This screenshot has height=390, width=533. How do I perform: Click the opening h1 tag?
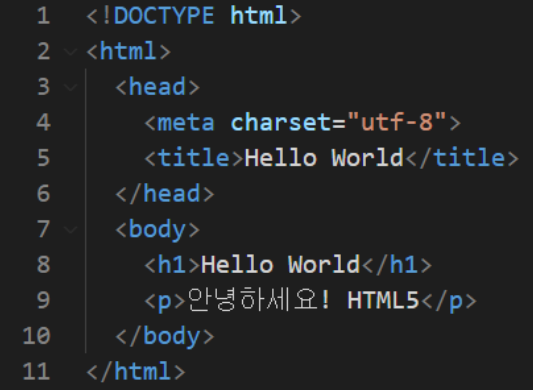[172, 265]
